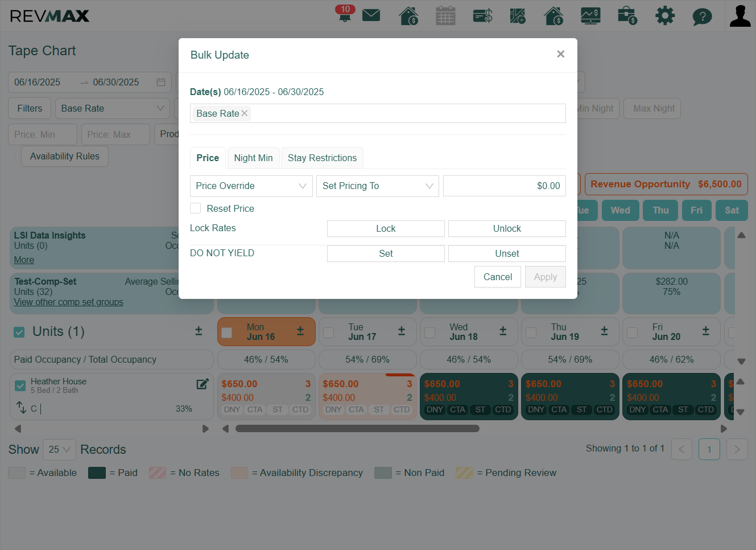Click the Unlock rates button

point(507,228)
